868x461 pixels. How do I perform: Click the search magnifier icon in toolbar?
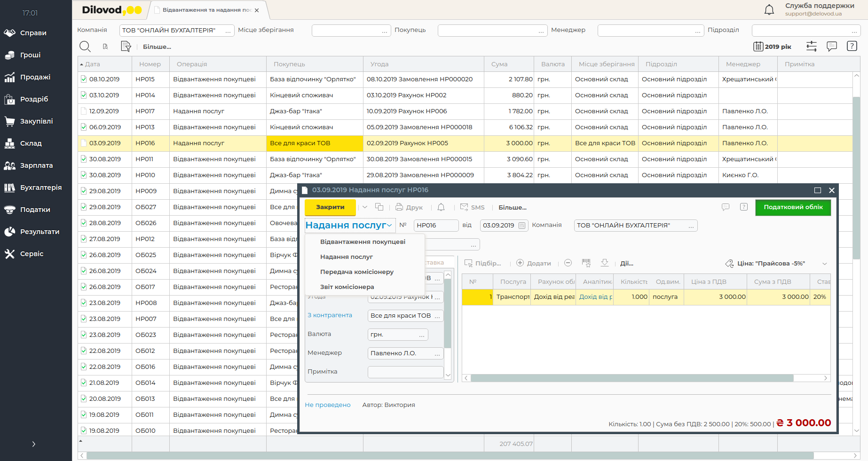(85, 47)
